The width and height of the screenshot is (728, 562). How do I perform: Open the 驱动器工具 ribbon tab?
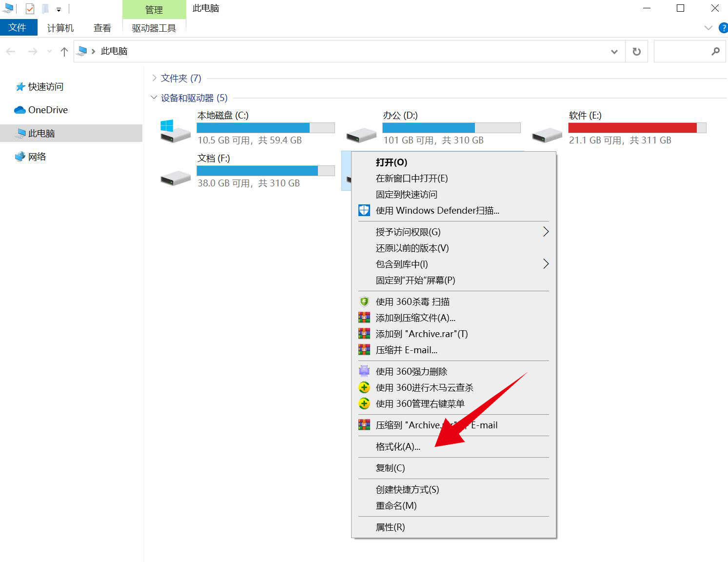(x=154, y=28)
